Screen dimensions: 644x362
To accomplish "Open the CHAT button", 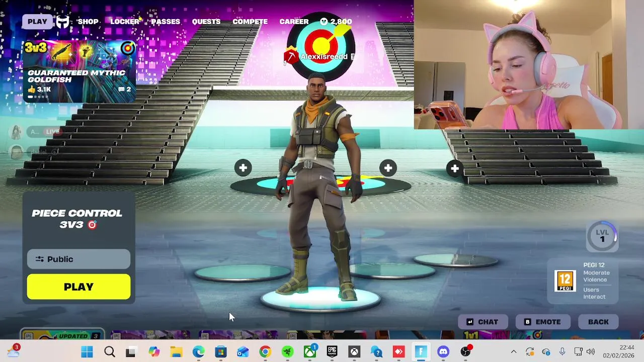I will coord(482,322).
